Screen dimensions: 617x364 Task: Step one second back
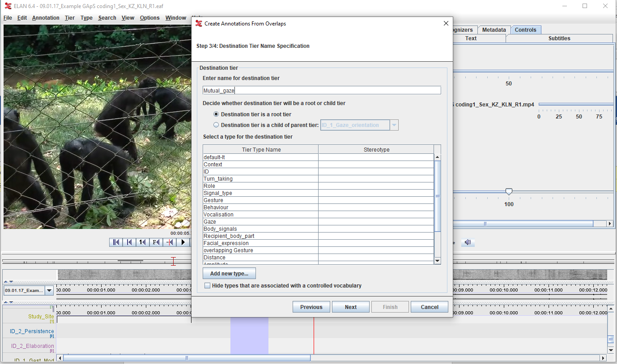point(143,242)
